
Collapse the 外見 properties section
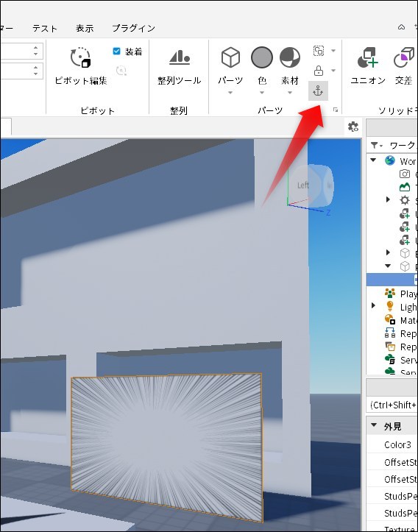point(374,425)
